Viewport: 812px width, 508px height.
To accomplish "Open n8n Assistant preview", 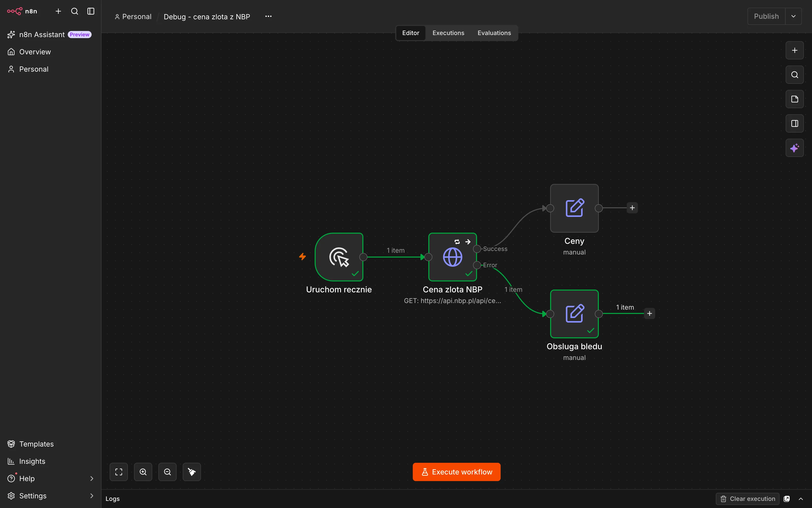I will tap(50, 35).
